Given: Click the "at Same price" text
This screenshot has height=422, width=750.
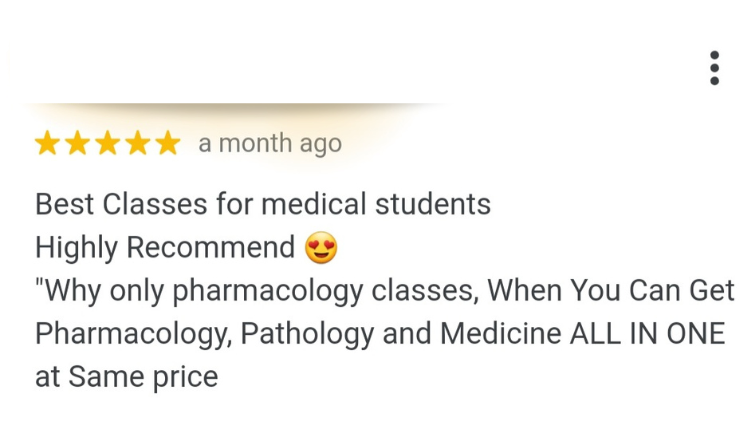Looking at the screenshot, I should tap(126, 377).
